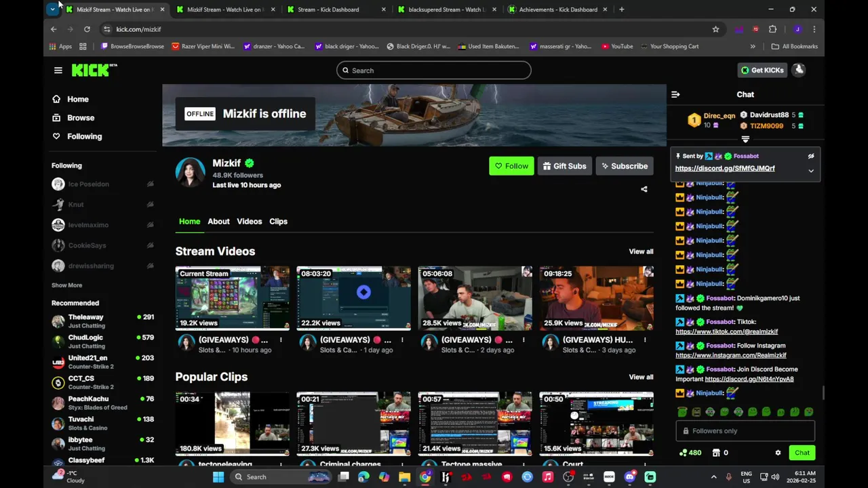Open Browse in the sidebar
The height and width of the screenshot is (488, 868).
click(80, 118)
